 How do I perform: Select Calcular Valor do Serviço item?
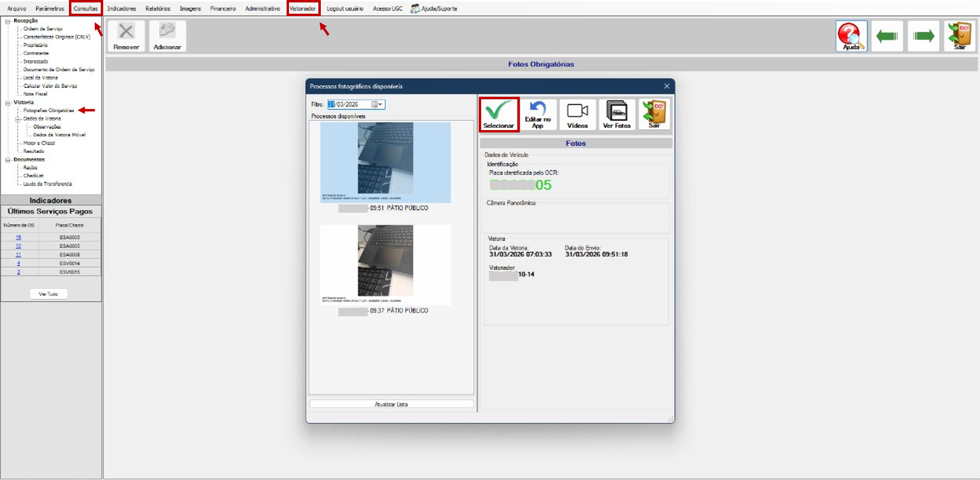point(50,86)
